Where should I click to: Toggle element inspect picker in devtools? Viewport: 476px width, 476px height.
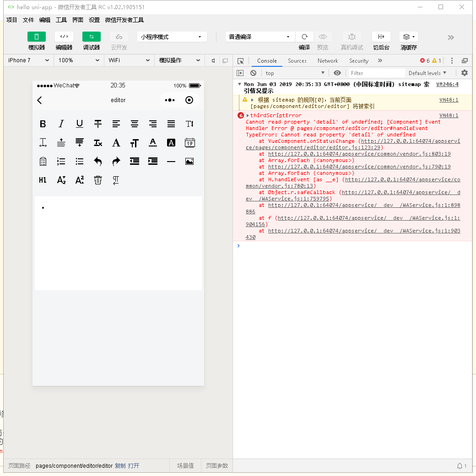point(241,61)
